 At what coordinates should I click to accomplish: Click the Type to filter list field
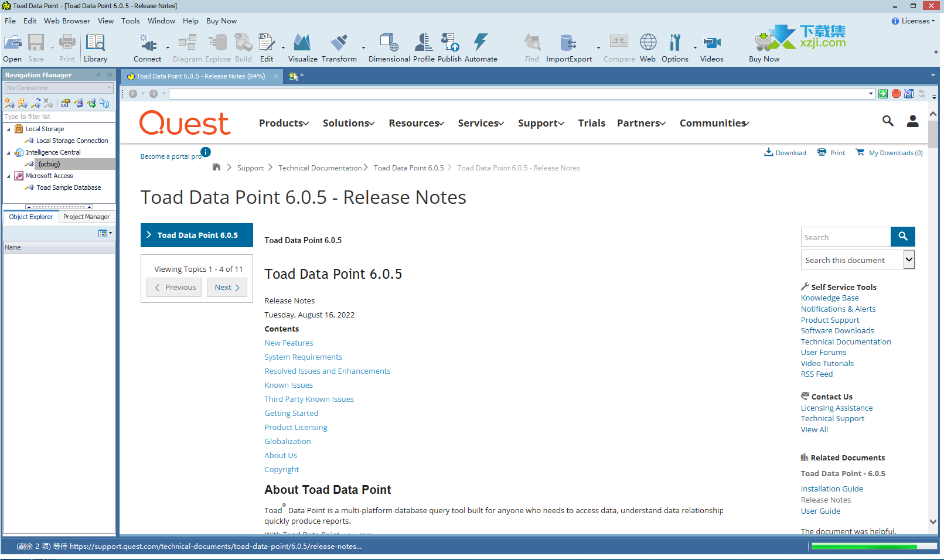point(59,117)
